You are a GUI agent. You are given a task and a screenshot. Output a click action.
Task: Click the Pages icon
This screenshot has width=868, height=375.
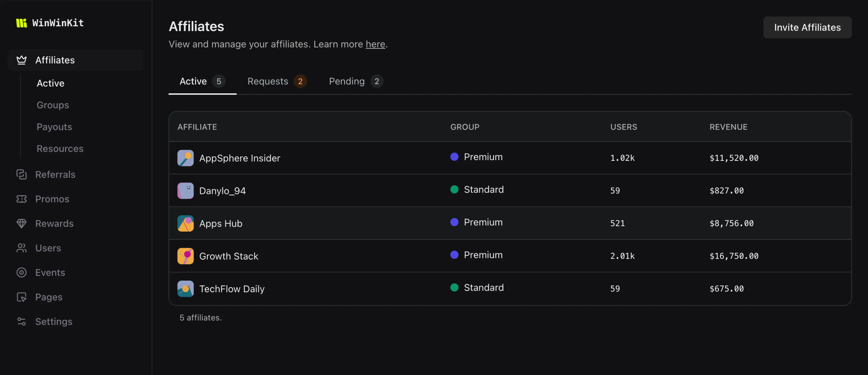click(22, 297)
